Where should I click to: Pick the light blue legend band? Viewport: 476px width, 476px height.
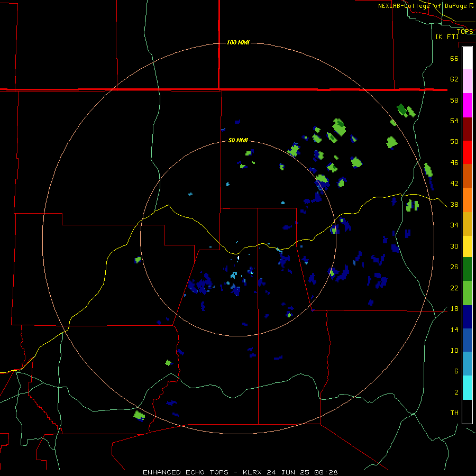tap(467, 364)
